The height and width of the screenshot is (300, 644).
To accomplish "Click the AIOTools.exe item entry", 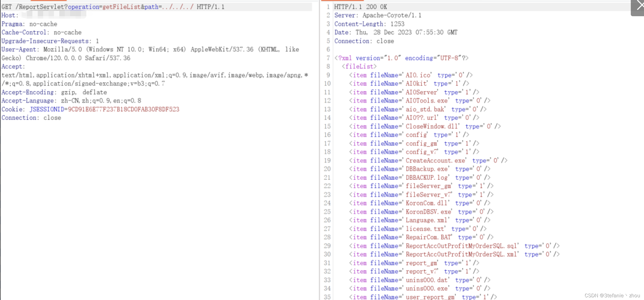I will click(419, 101).
